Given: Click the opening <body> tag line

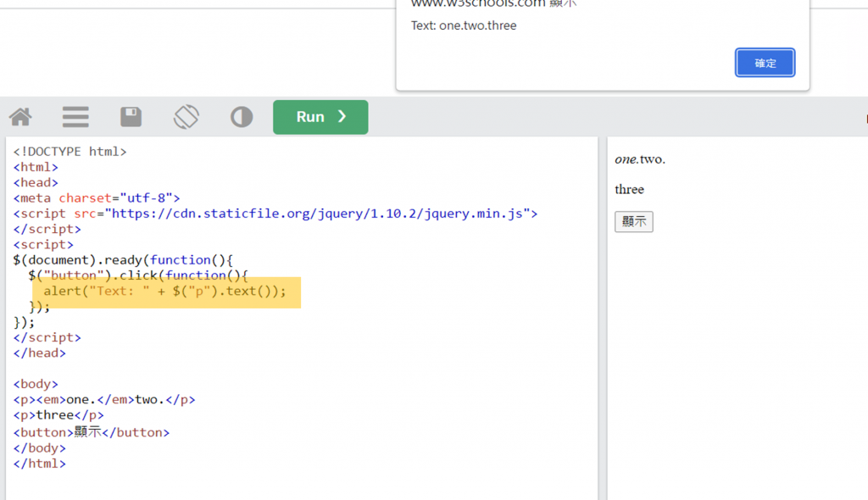Looking at the screenshot, I should [36, 384].
